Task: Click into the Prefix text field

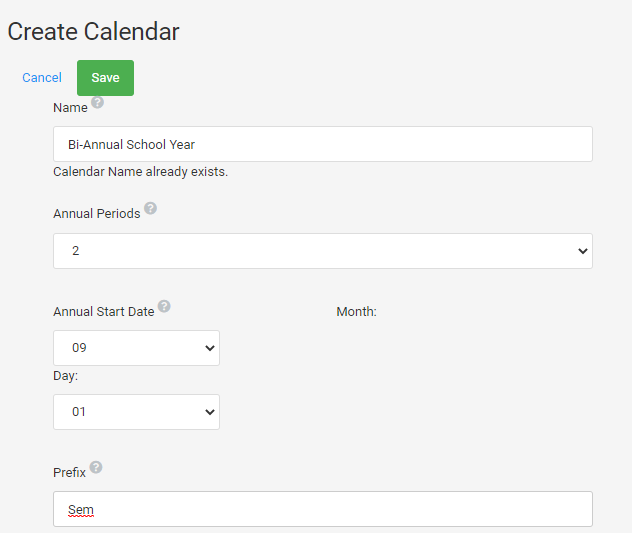Action: [x=322, y=509]
